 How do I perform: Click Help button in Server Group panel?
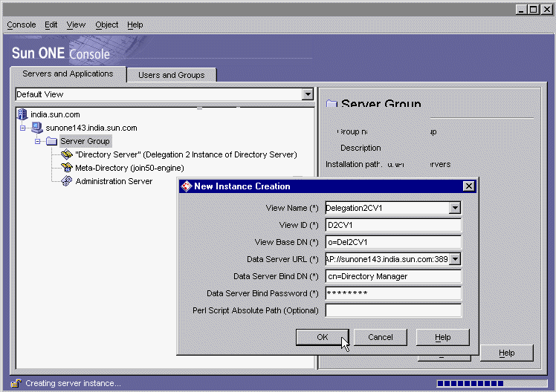pos(506,353)
